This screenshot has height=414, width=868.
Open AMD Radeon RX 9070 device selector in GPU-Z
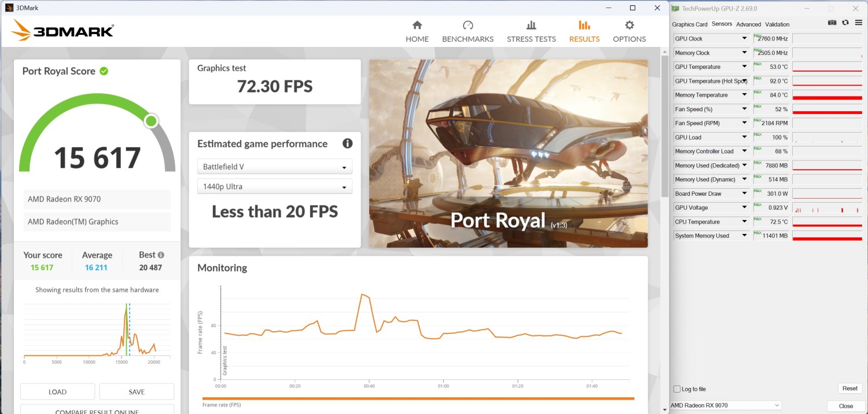pos(725,405)
